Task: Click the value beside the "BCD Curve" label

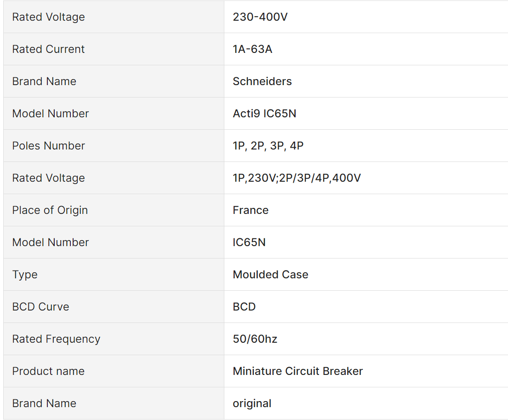Action: click(244, 307)
